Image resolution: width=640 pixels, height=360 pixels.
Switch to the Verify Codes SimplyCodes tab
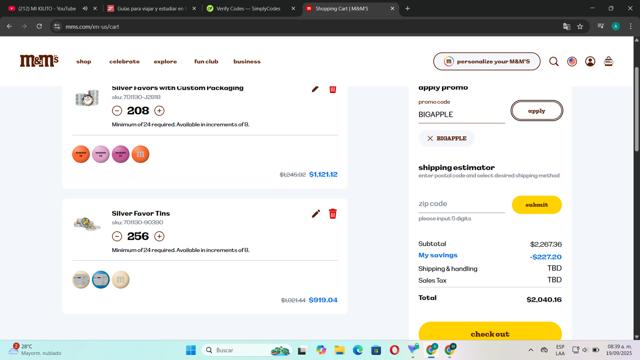pos(248,8)
